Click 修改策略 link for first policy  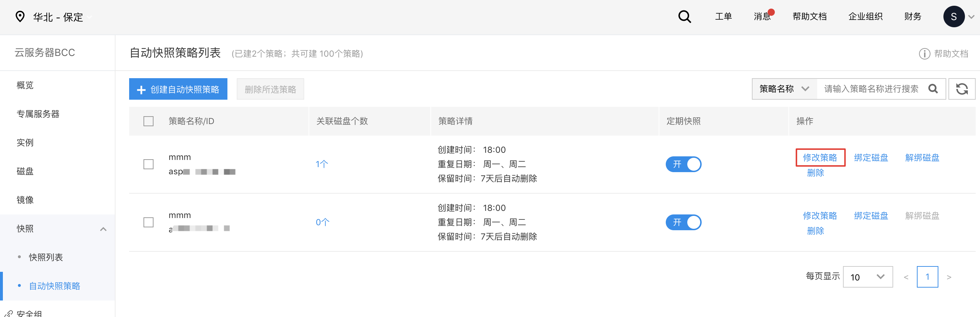[x=820, y=158]
